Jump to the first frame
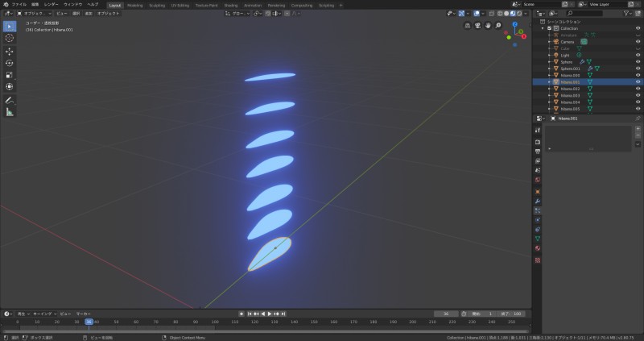This screenshot has height=341, width=644. point(250,314)
